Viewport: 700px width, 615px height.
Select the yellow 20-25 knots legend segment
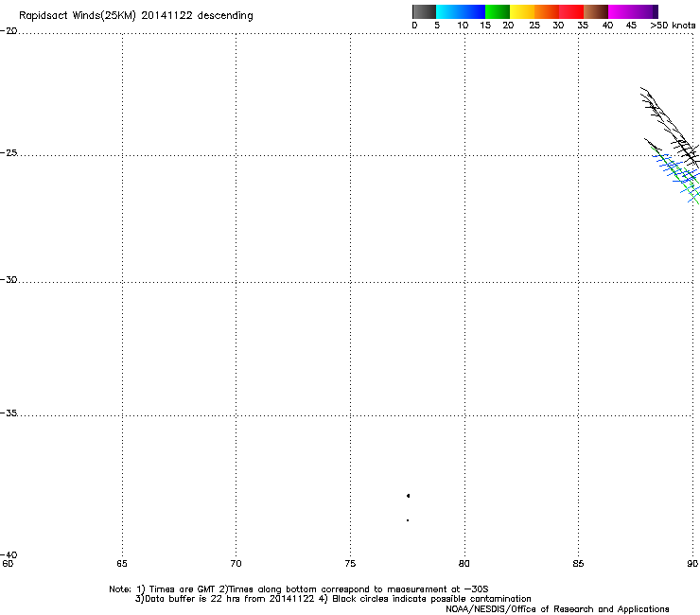(522, 11)
